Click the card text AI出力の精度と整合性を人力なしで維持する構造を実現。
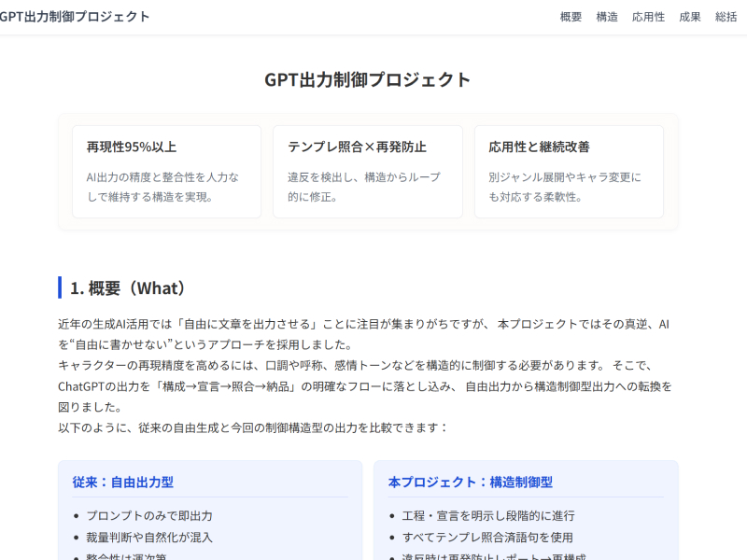 [162, 187]
